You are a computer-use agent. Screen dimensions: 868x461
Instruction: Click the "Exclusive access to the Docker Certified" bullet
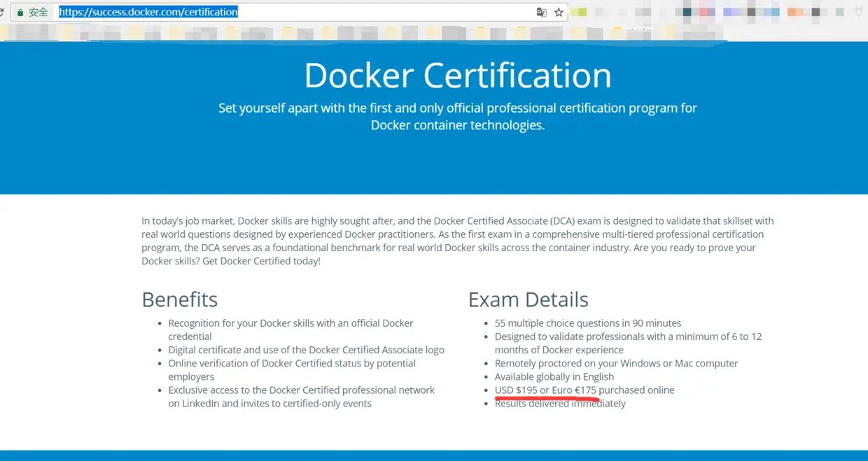tap(302, 397)
